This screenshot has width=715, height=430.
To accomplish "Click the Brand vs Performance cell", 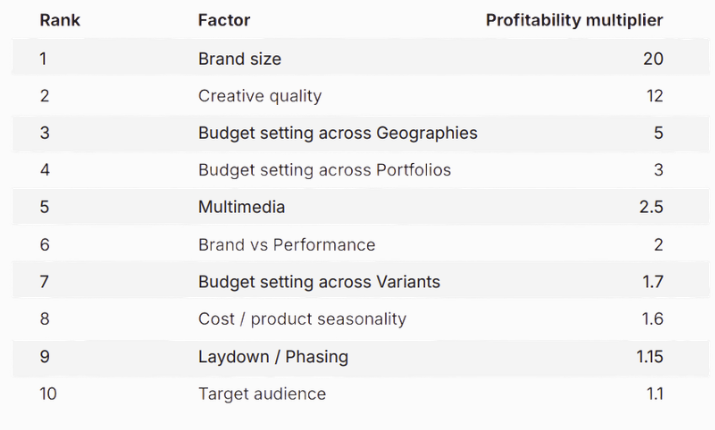I will pos(287,245).
